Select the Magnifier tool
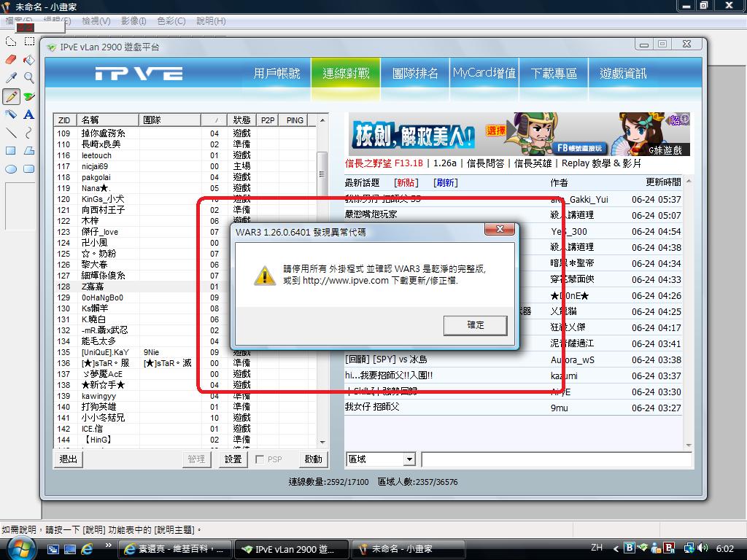The image size is (747, 560). coord(29,77)
